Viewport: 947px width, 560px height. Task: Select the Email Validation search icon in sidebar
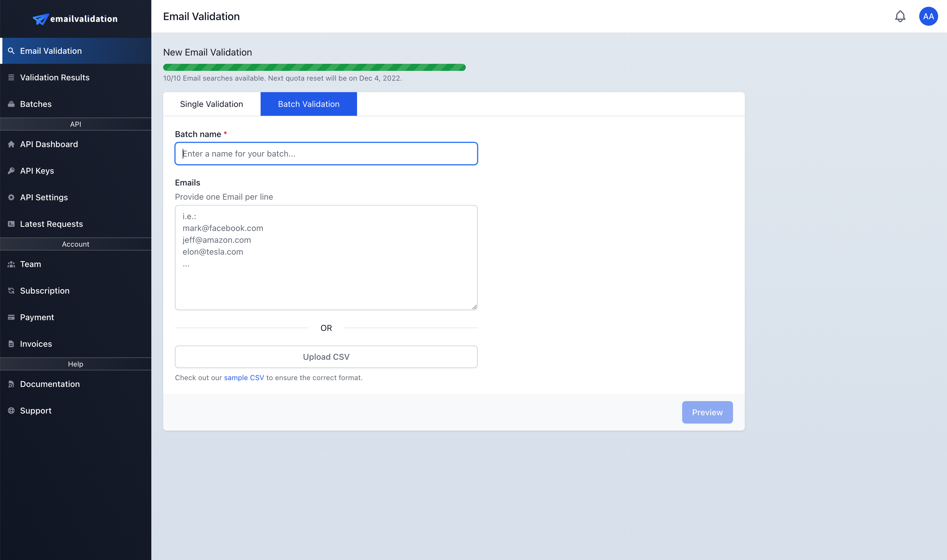click(x=11, y=51)
